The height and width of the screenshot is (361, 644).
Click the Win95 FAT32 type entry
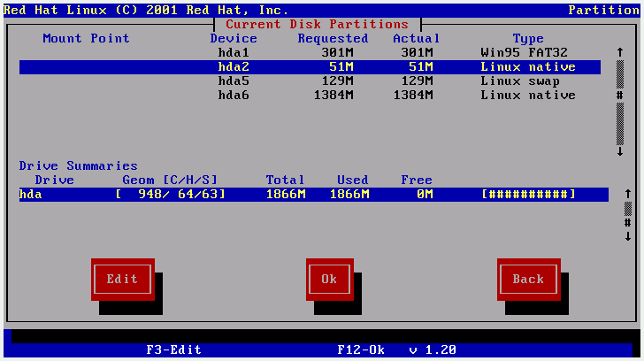(x=525, y=52)
